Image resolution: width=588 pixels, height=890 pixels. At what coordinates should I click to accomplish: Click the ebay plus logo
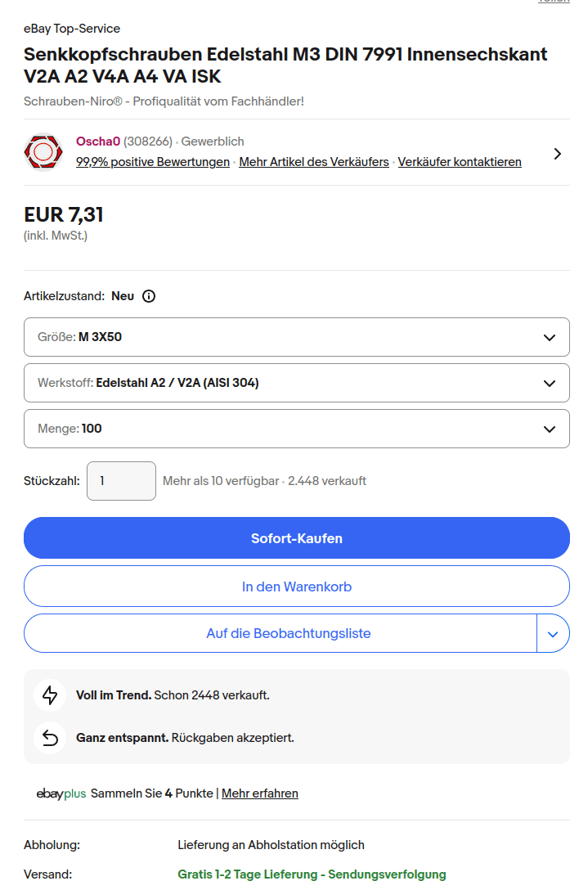(x=61, y=793)
